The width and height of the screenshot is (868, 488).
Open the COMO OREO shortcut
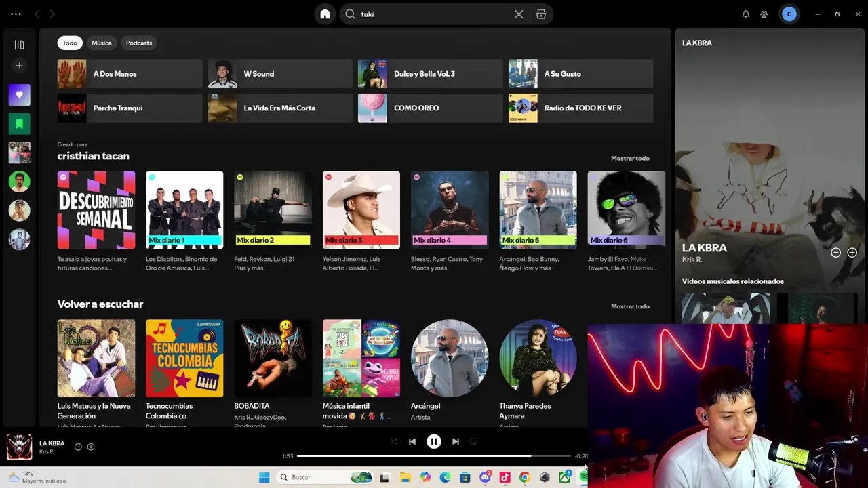[x=431, y=108]
